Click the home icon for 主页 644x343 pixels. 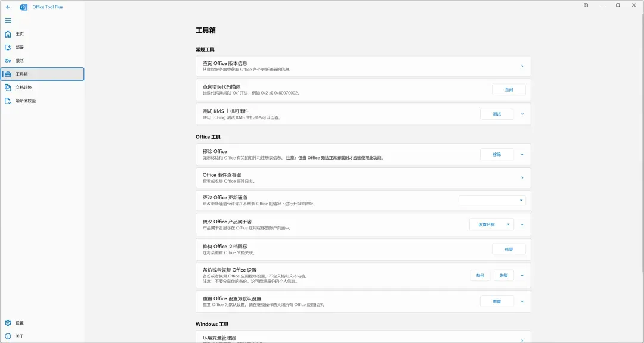coord(8,34)
